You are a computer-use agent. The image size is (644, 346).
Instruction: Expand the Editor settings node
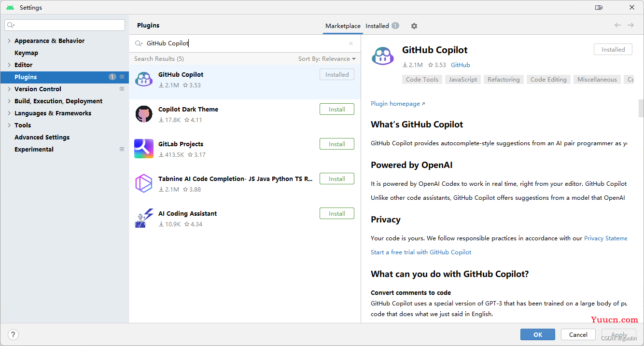9,65
